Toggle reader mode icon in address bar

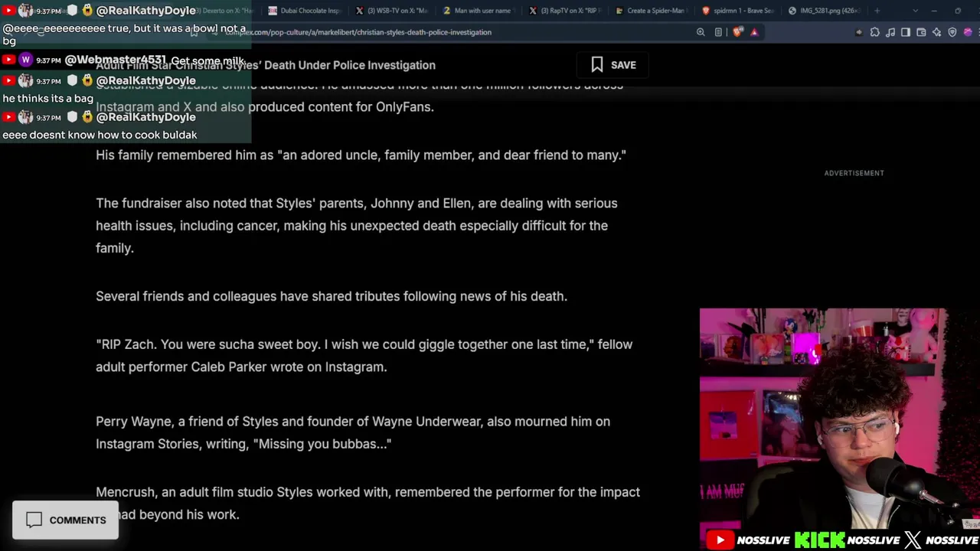[x=718, y=32]
